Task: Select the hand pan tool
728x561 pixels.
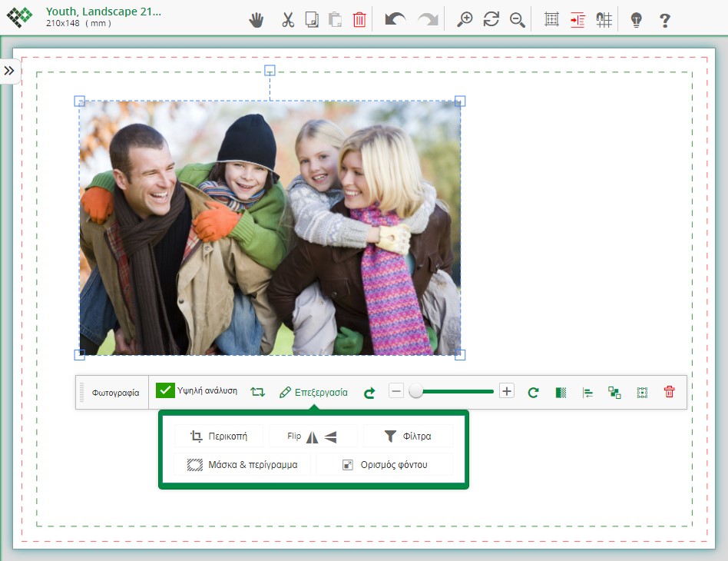Action: pyautogui.click(x=256, y=20)
